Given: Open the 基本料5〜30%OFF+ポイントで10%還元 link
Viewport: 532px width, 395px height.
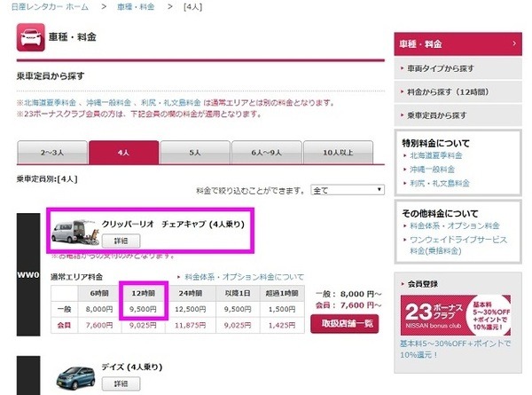Looking at the screenshot, I should tap(455, 349).
